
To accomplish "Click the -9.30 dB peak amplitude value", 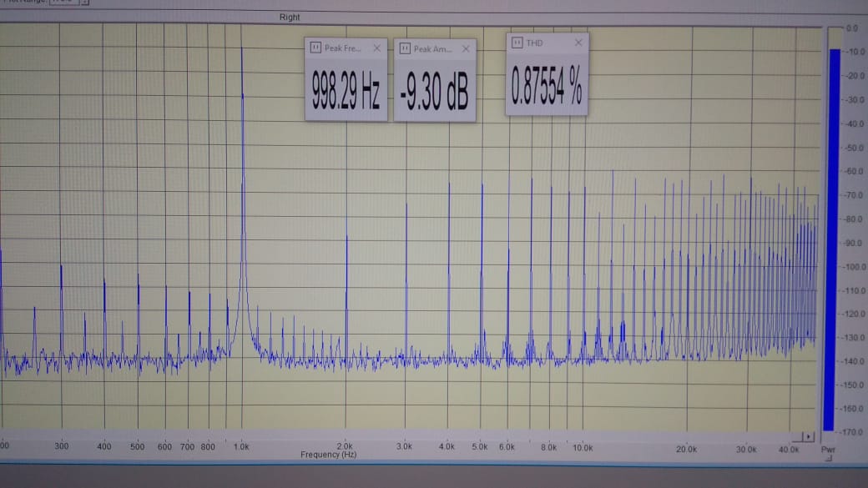I will 435,93.
